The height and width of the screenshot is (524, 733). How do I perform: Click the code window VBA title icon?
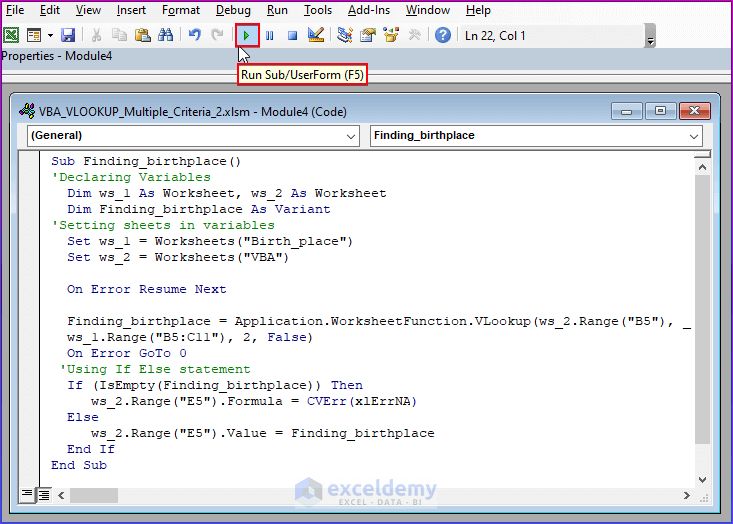click(27, 111)
